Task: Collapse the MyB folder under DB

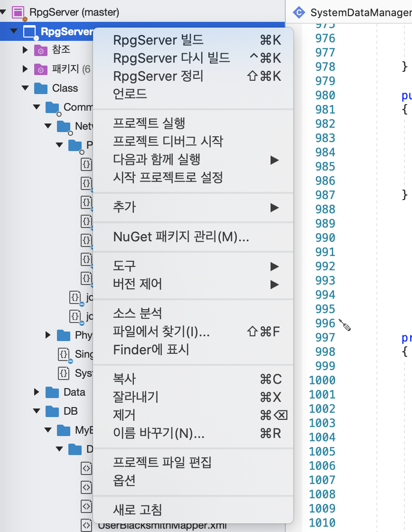Action: [48, 430]
